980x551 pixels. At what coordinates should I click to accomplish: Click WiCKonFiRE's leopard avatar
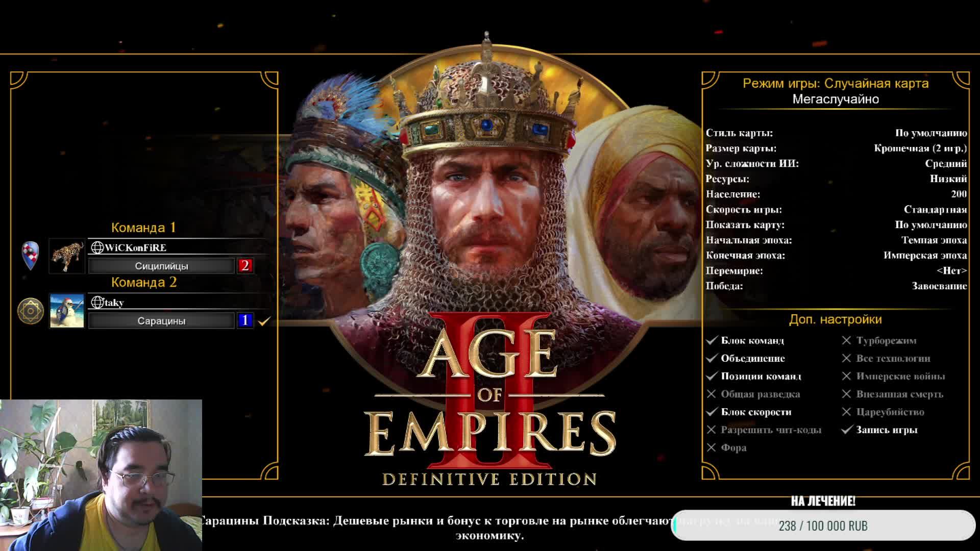67,256
